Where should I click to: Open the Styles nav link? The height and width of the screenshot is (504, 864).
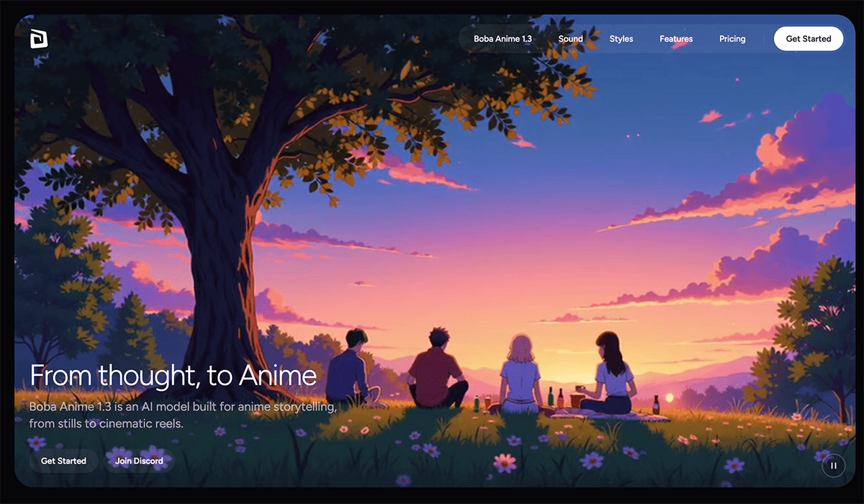pos(621,39)
